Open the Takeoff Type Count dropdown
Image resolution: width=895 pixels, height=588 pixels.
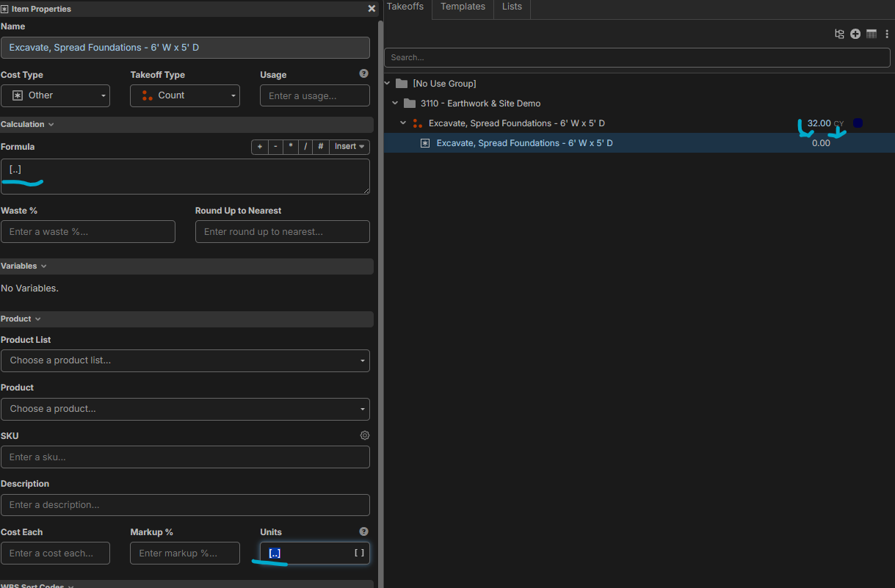[185, 95]
